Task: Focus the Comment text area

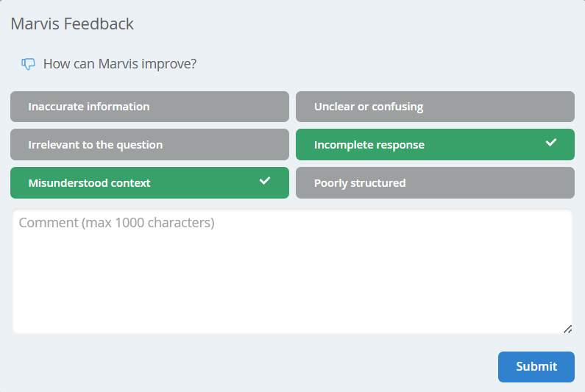Action: (292, 279)
